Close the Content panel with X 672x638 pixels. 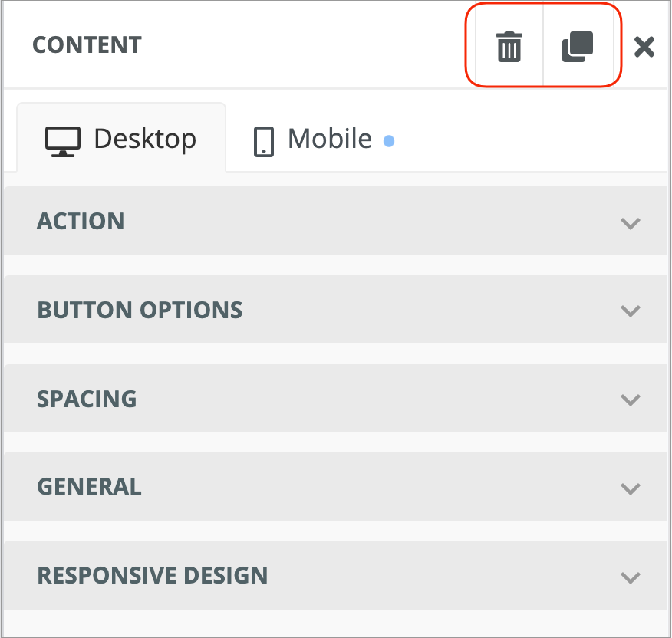[x=644, y=48]
